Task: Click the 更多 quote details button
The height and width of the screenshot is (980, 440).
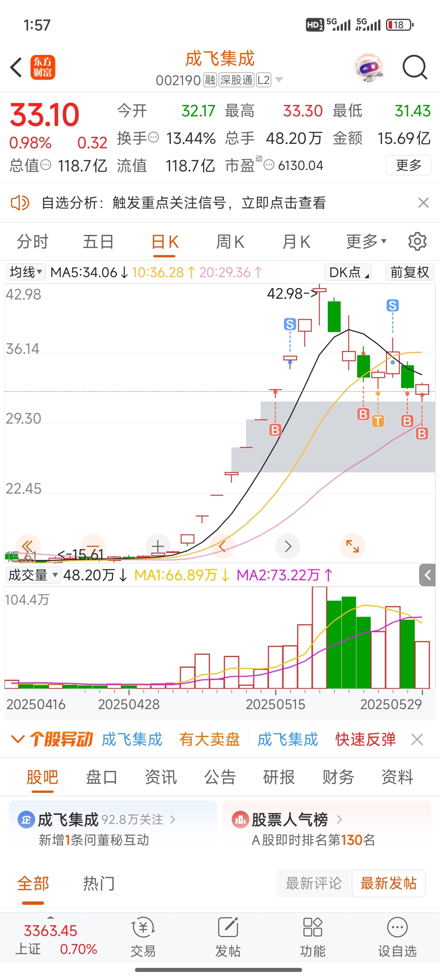Action: 408,165
